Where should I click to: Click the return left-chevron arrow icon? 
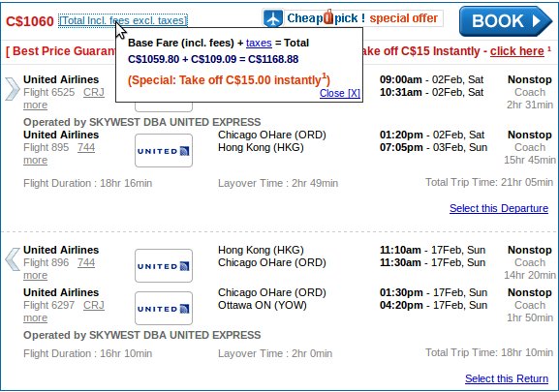[13, 259]
